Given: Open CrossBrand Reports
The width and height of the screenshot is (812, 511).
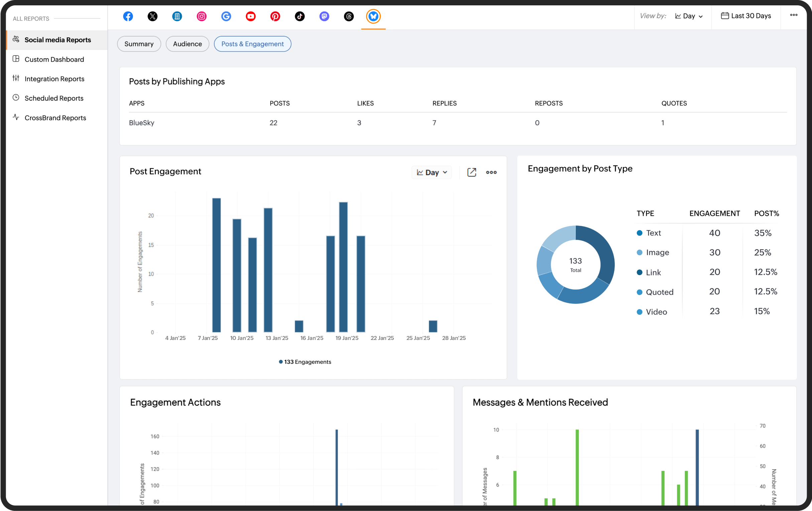Looking at the screenshot, I should click(x=55, y=118).
